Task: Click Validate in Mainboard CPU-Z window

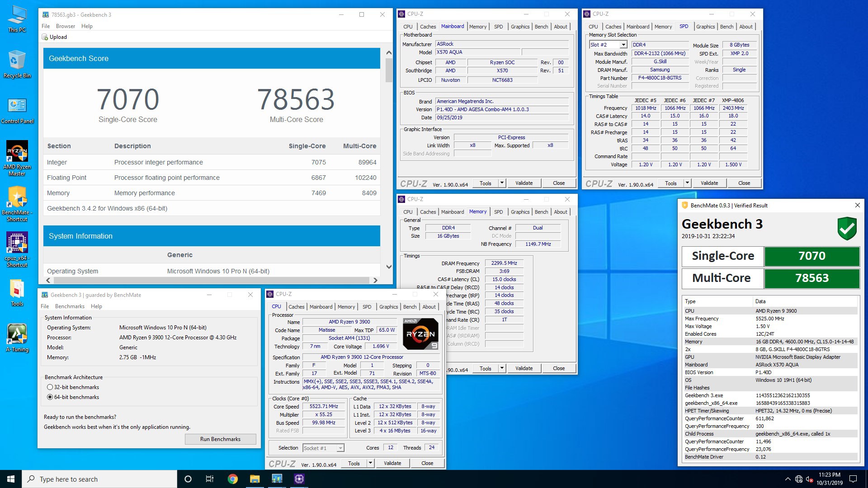Action: 524,183
